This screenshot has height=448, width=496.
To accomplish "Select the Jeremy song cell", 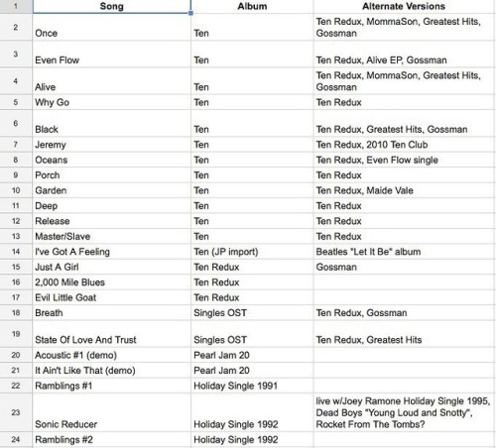I will tap(112, 145).
